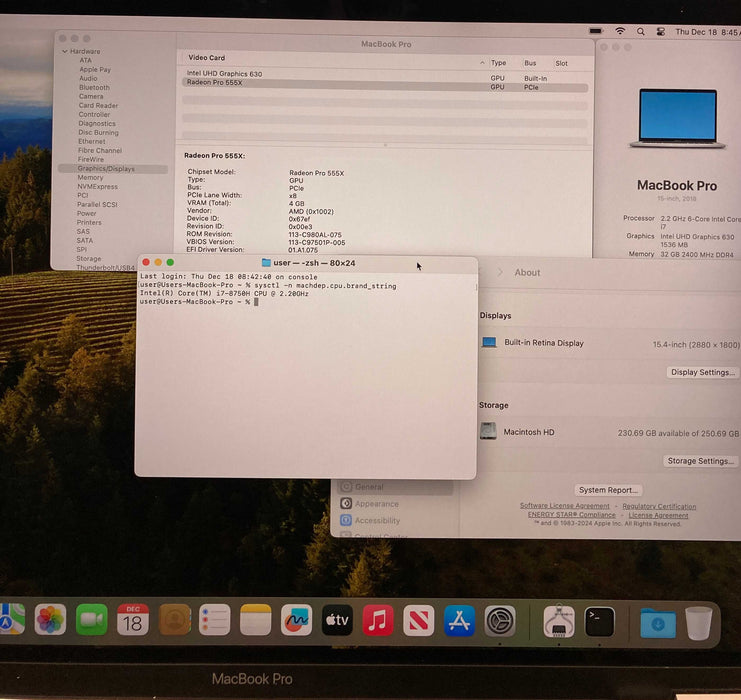The image size is (741, 700).
Task: Select PCI in hardware sidebar
Action: pos(83,195)
